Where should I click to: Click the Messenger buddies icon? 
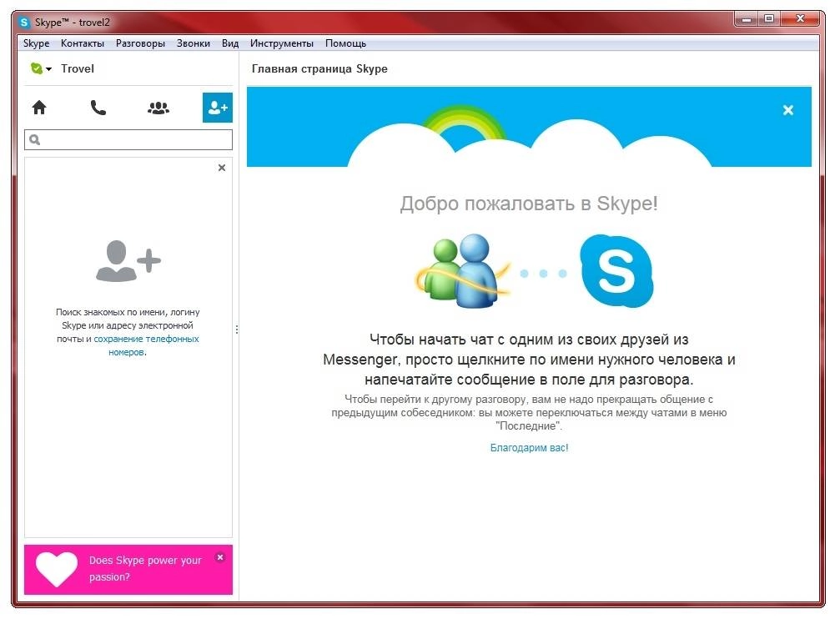[462, 271]
